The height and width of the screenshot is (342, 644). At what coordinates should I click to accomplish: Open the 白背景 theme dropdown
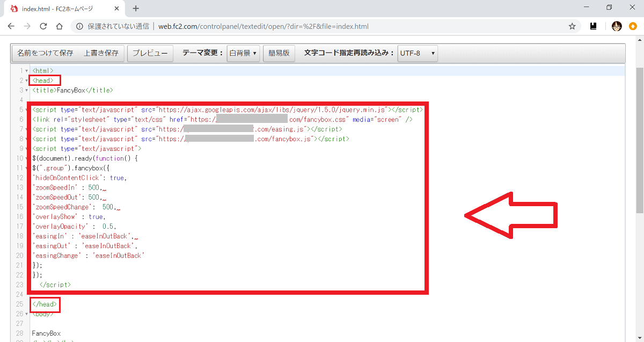(x=243, y=53)
